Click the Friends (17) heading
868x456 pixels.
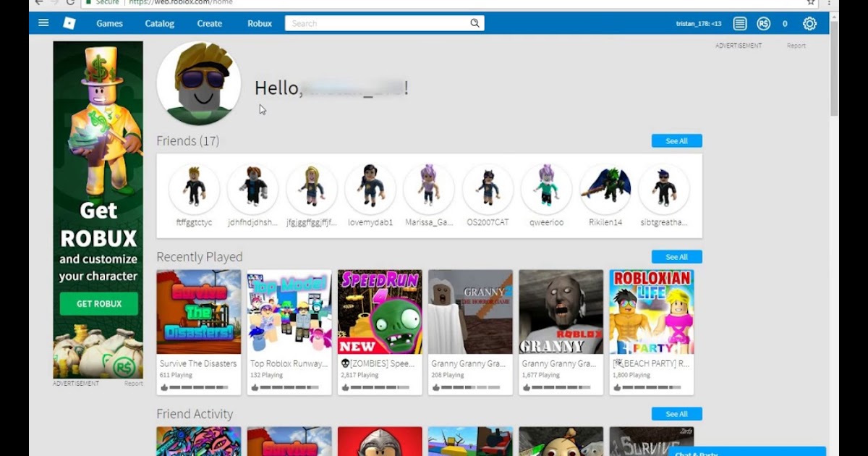188,140
